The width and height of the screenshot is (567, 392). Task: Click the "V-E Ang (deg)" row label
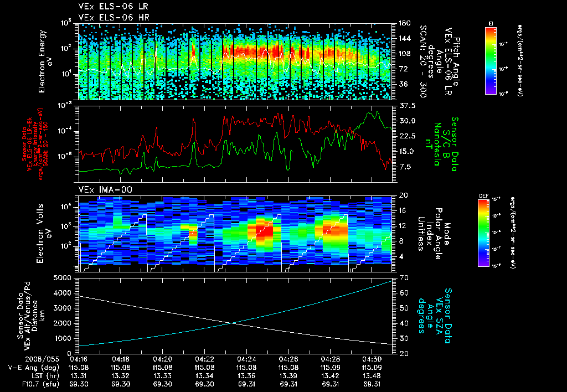pyautogui.click(x=34, y=368)
